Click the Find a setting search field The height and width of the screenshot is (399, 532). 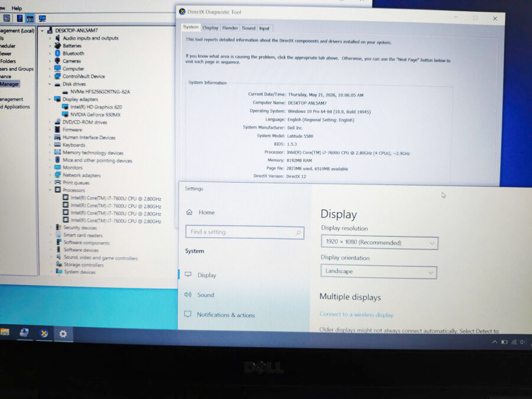click(245, 232)
